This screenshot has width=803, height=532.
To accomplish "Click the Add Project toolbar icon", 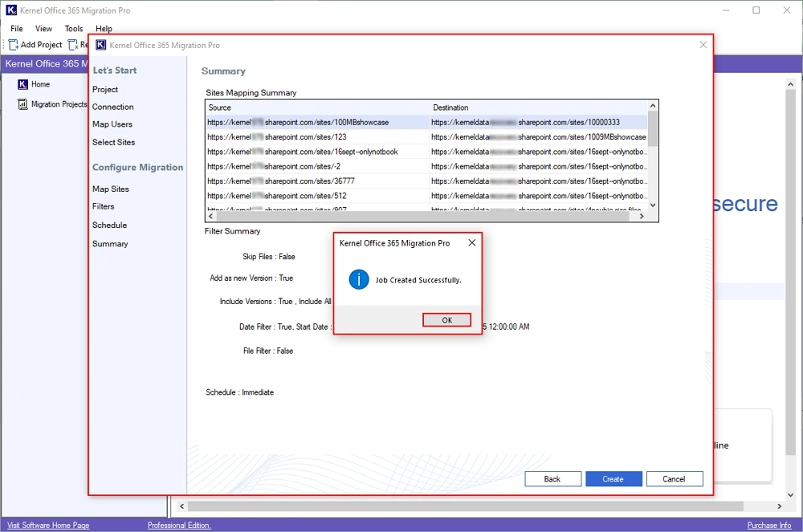I will (14, 45).
